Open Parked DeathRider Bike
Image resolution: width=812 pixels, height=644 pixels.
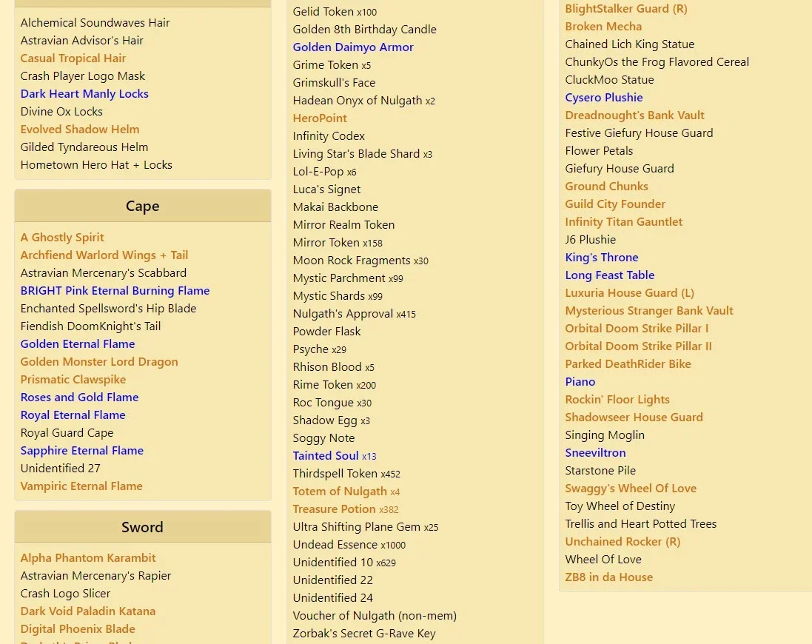628,364
